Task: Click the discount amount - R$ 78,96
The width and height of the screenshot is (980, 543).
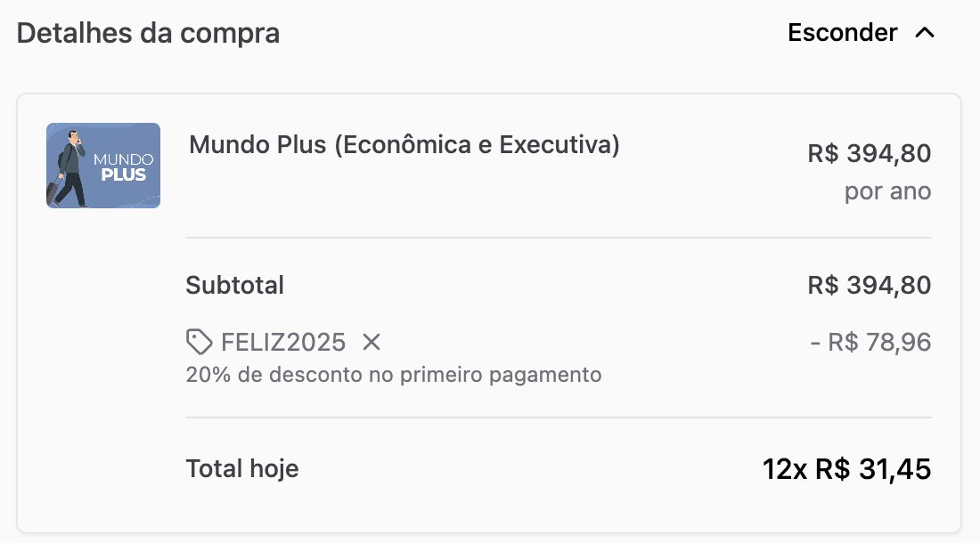Action: pyautogui.click(x=870, y=342)
